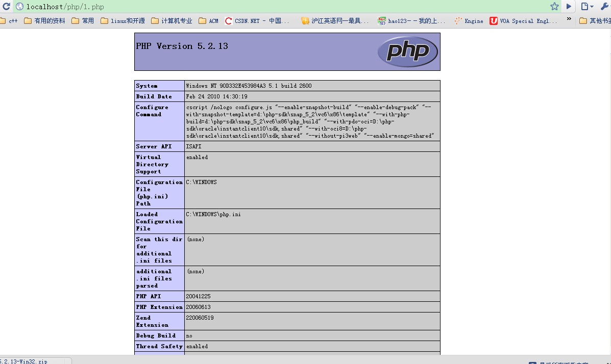Click the 220060519 Zend Extension value
The height and width of the screenshot is (364, 611).
click(200, 318)
